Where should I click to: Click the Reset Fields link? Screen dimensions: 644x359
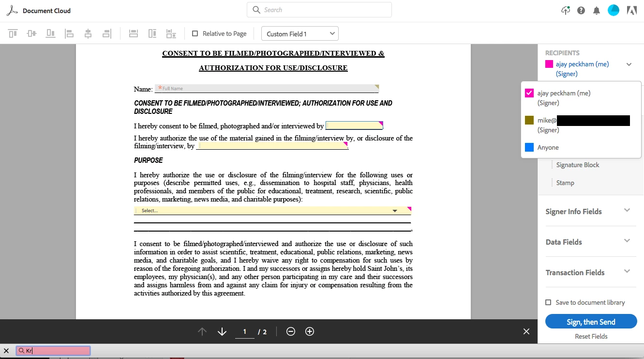[x=591, y=336]
